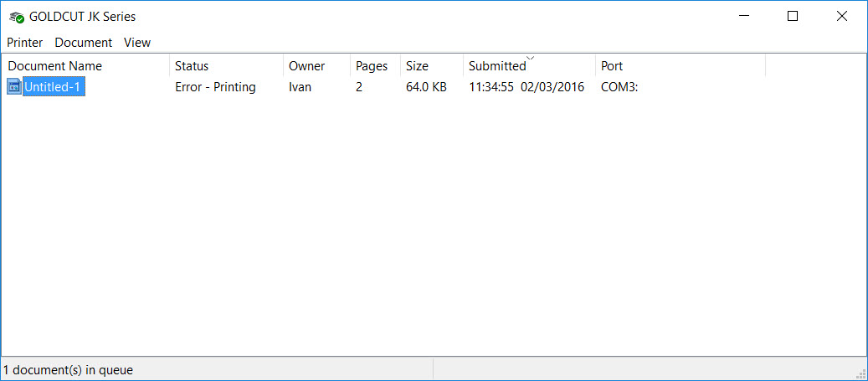The height and width of the screenshot is (381, 868).
Task: Click the submitted time '11:34:55 02/03/2016'
Action: click(526, 87)
